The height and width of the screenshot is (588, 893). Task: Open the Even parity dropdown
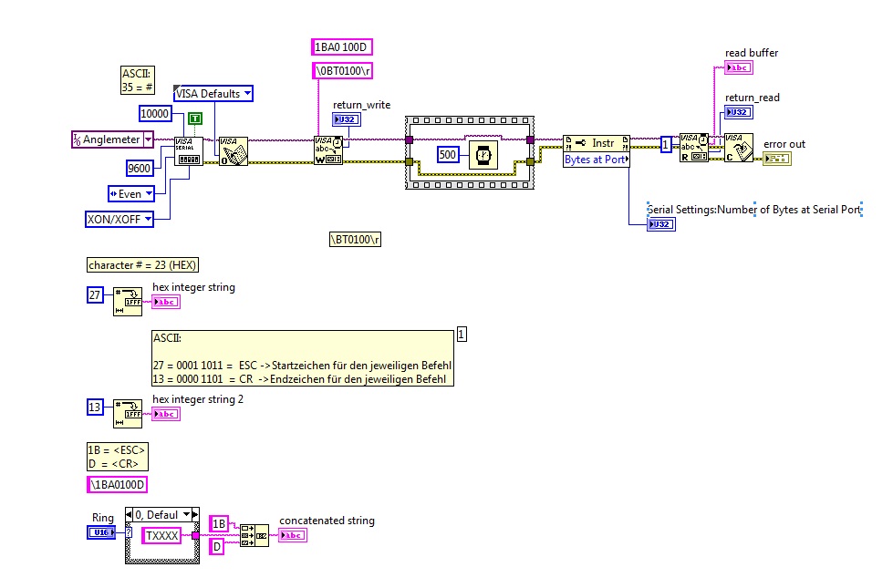pos(149,193)
